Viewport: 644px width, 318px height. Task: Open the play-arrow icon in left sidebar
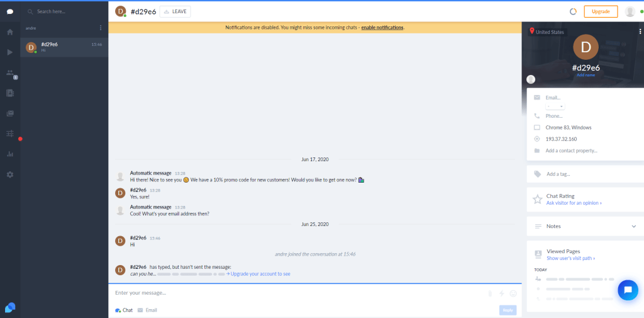[10, 52]
